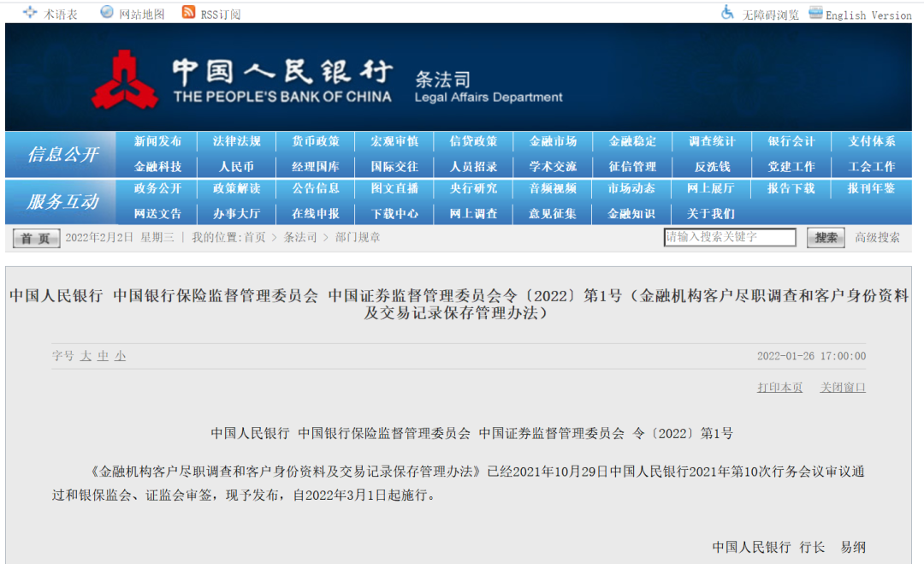The image size is (924, 564).
Task: Open 在线申报 menu item
Action: point(316,214)
